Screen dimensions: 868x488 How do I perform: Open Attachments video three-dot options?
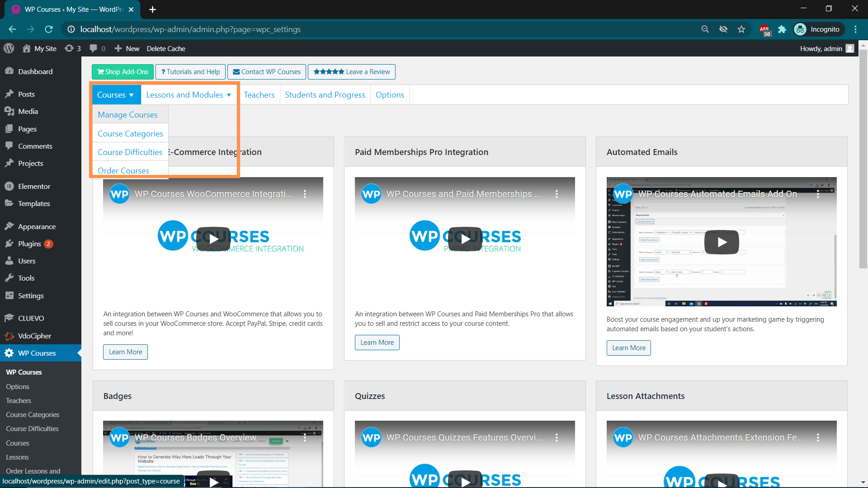click(x=818, y=437)
